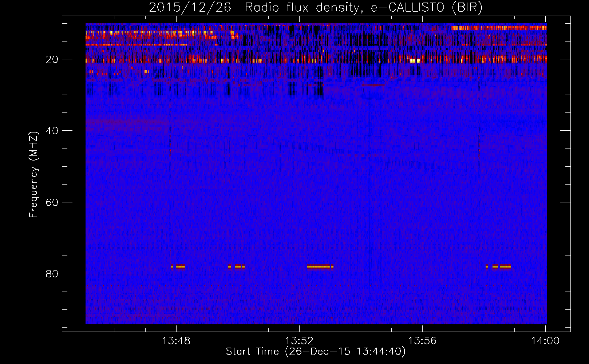The width and height of the screenshot is (589, 364).
Task: Click the long yellow burst after 13:52
Action: click(319, 267)
